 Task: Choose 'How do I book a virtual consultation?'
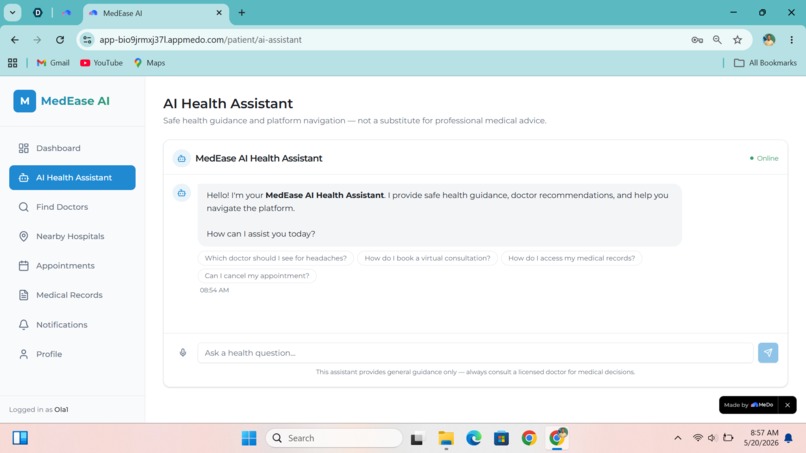point(427,258)
